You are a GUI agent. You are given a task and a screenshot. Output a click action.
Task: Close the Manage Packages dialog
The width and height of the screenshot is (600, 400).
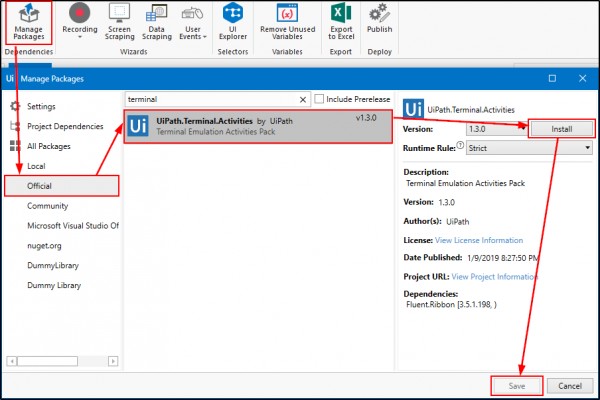pyautogui.click(x=582, y=78)
